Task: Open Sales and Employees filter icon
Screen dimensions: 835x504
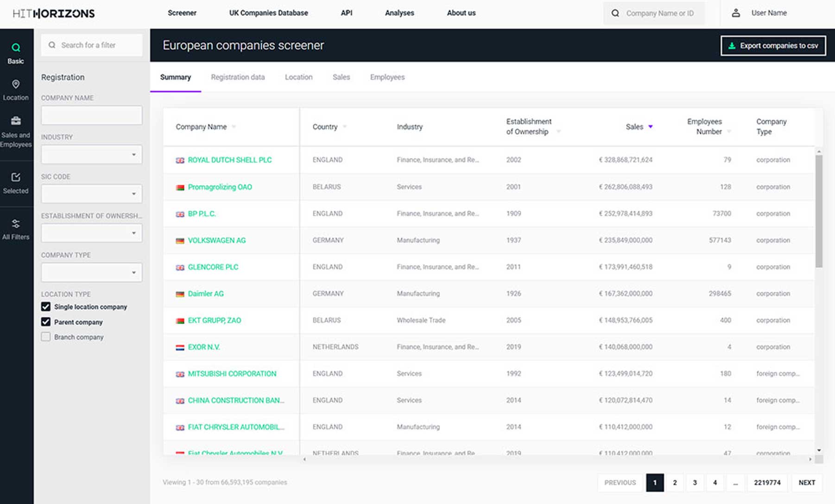Action: coord(16,121)
